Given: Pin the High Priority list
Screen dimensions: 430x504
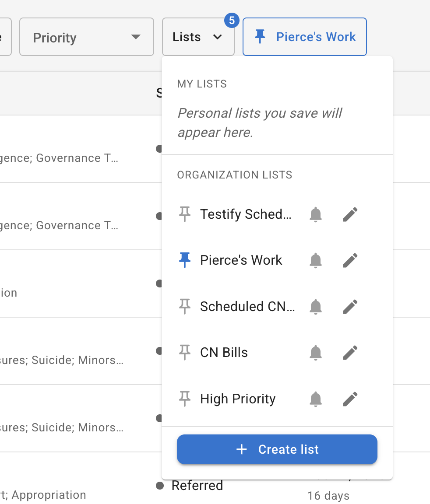Looking at the screenshot, I should (185, 399).
